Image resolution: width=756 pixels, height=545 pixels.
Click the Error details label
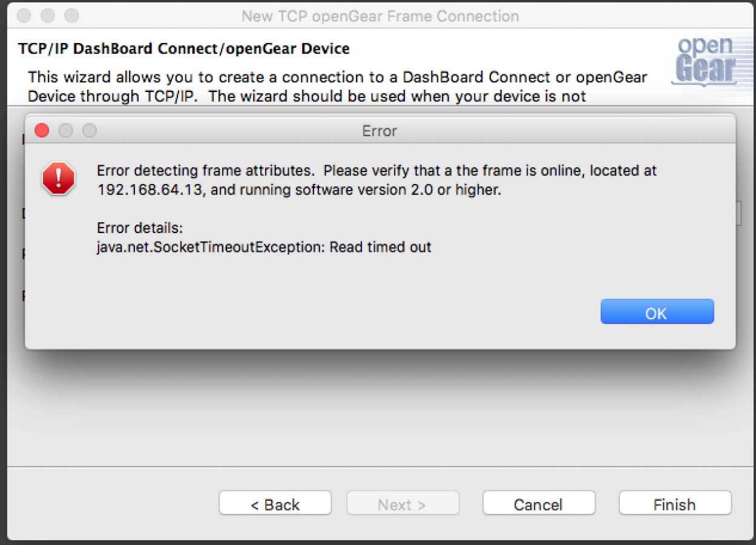[139, 228]
